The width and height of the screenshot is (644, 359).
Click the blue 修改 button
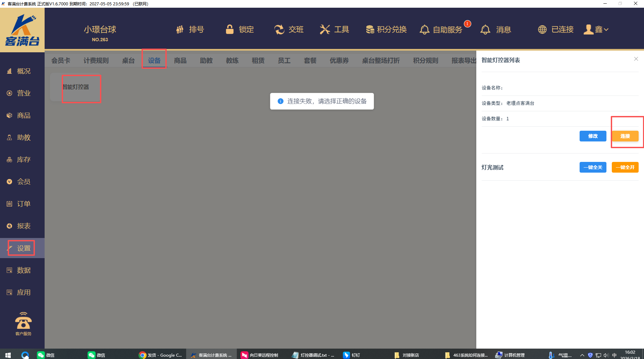pyautogui.click(x=593, y=136)
